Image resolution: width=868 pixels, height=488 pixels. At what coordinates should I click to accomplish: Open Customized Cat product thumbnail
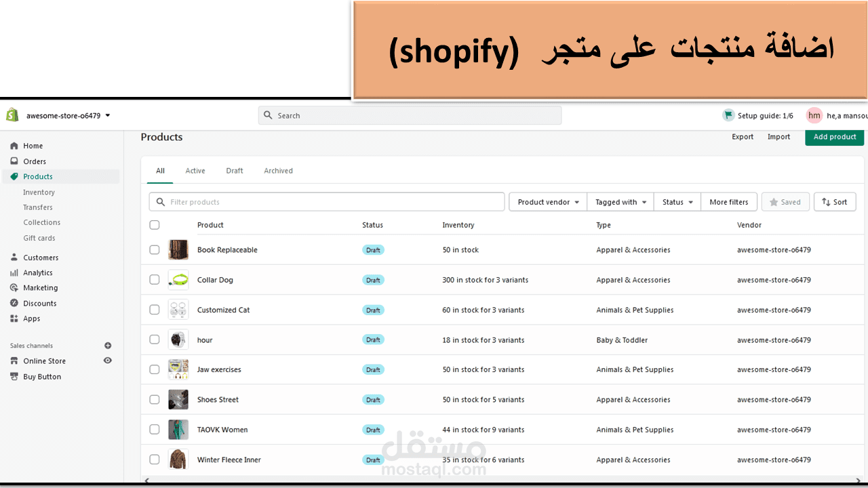point(178,310)
